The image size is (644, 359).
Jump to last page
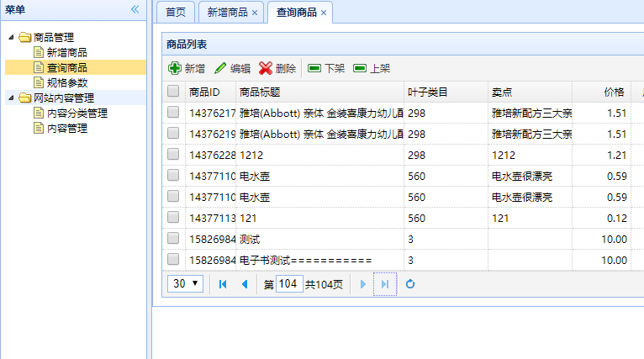[x=385, y=284]
